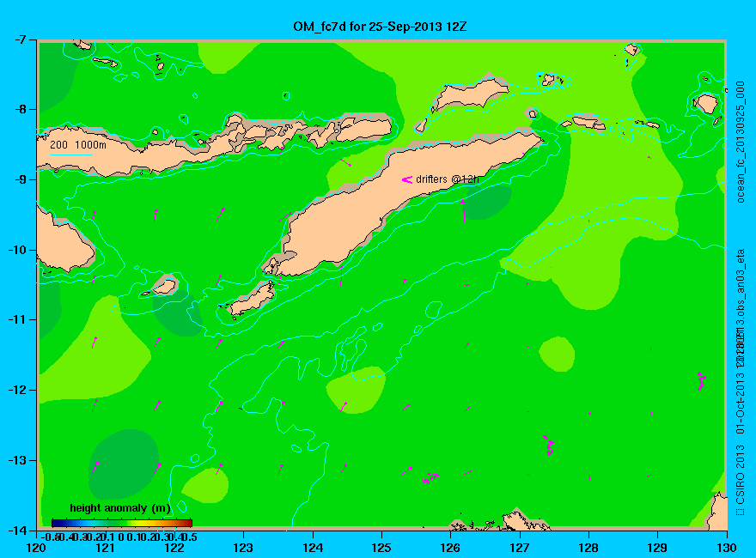756x558 pixels.
Task: Click the latitude tick label -14
Action: pos(16,530)
